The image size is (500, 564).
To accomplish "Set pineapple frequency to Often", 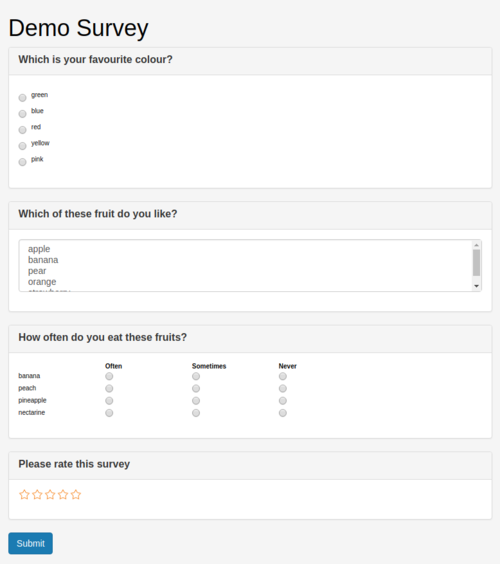I will coord(109,401).
